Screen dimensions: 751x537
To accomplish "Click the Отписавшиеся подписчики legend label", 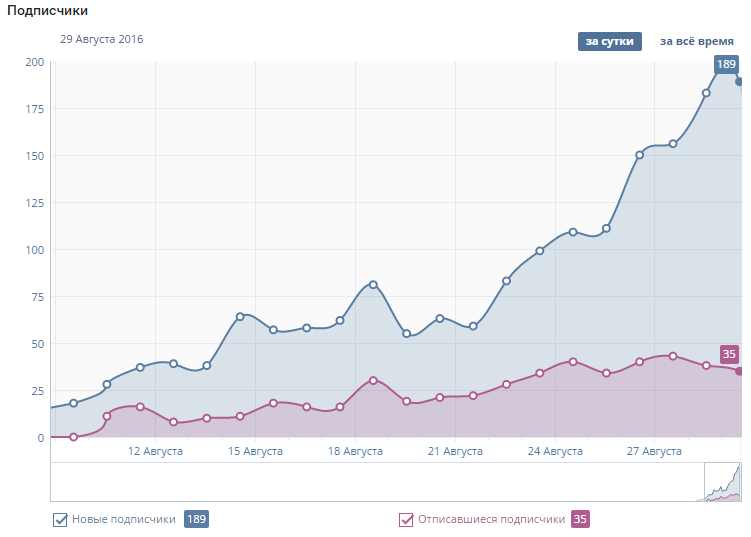I will click(491, 519).
